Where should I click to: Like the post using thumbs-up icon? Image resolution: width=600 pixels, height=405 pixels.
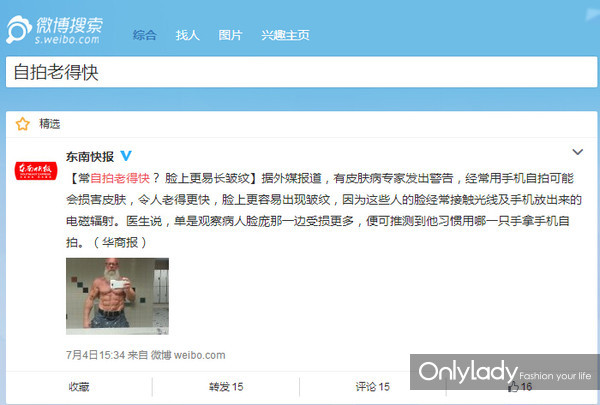tap(513, 387)
